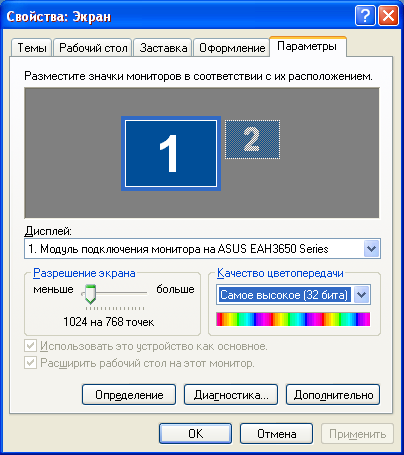Click the title bar help question-mark button
Viewport: 404px width, 455px height.
point(365,16)
